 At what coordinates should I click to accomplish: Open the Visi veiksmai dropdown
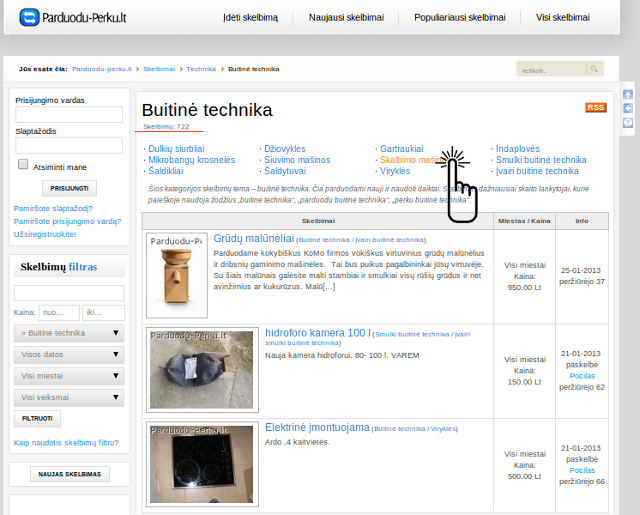pyautogui.click(x=68, y=397)
